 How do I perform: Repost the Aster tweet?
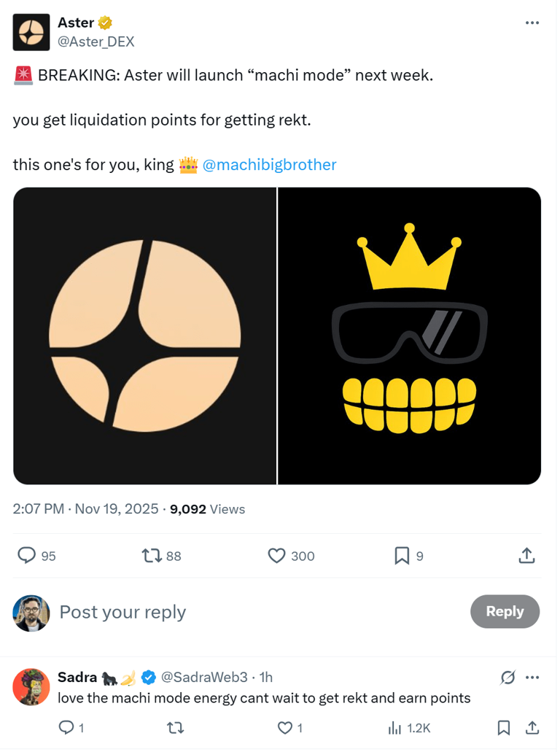click(x=152, y=556)
